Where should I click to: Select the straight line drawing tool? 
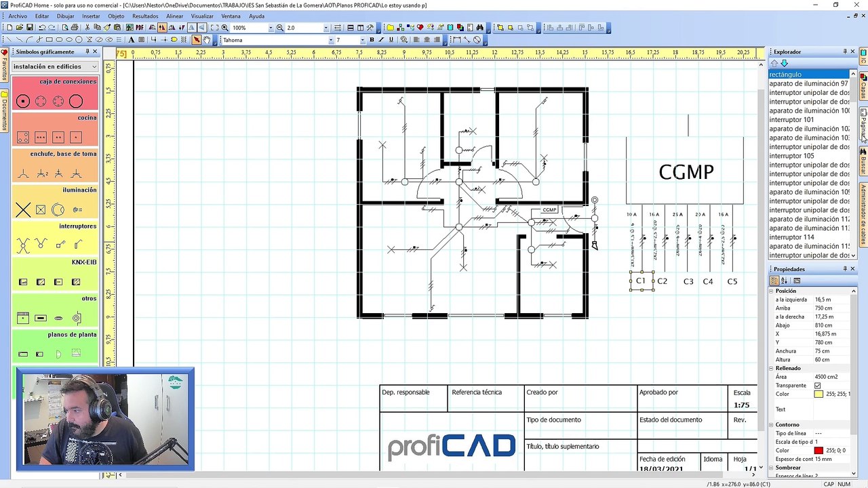pos(9,39)
